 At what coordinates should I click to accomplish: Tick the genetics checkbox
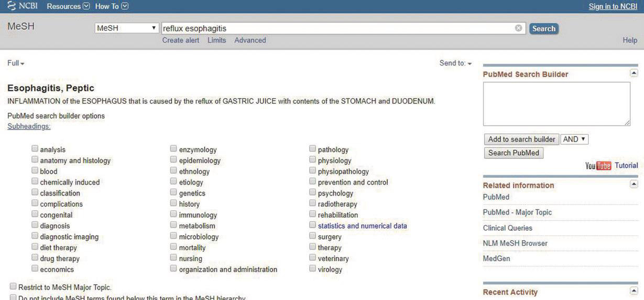pyautogui.click(x=173, y=193)
